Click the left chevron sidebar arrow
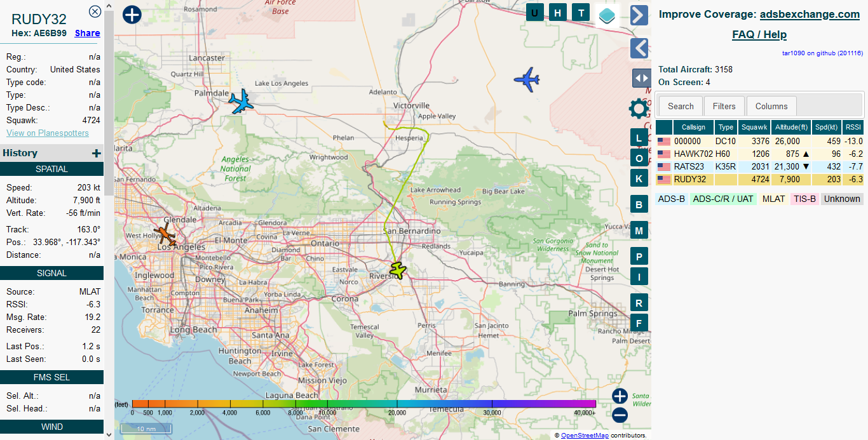The image size is (868, 440). point(639,48)
